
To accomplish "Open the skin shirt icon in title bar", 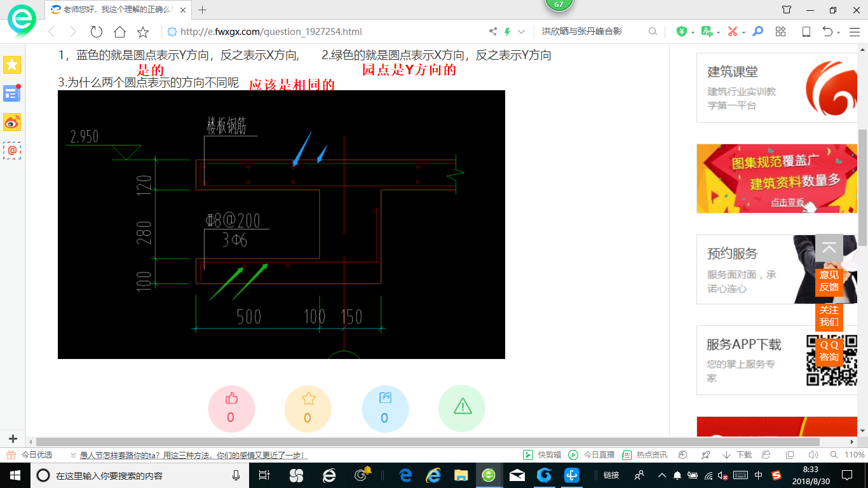I will 787,10.
